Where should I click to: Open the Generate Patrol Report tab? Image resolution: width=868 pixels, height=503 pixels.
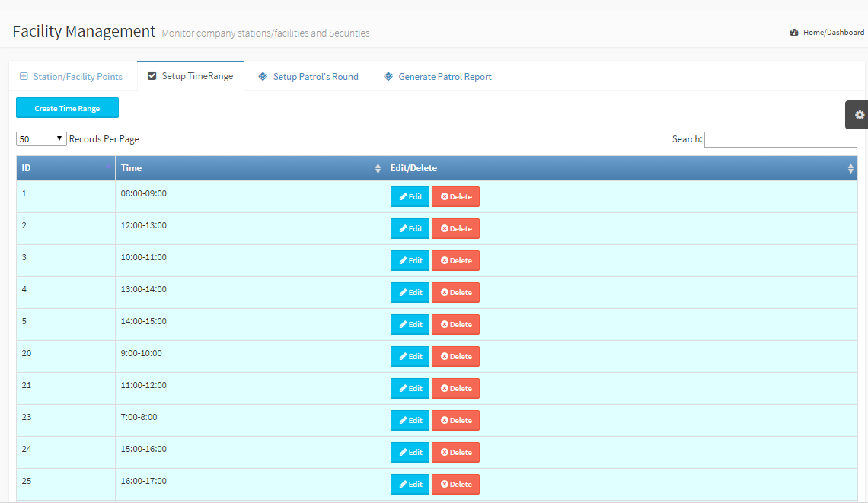(445, 77)
